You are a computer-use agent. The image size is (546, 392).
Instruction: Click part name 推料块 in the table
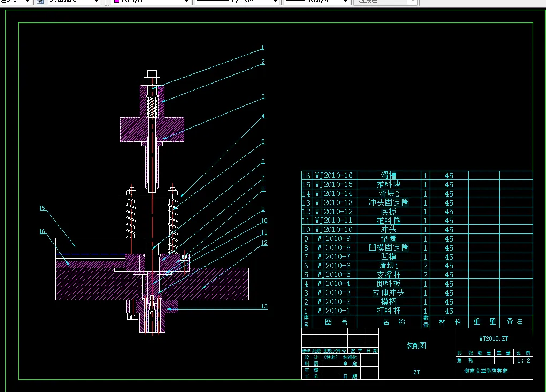coord(388,184)
